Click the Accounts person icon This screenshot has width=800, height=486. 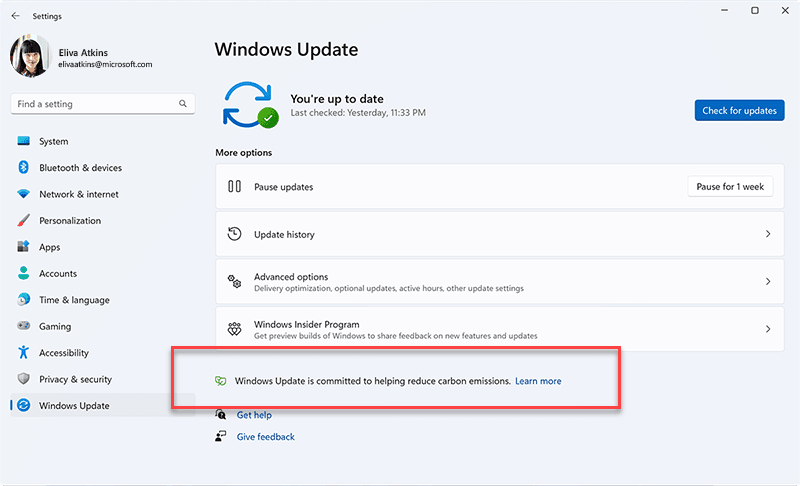click(x=23, y=273)
